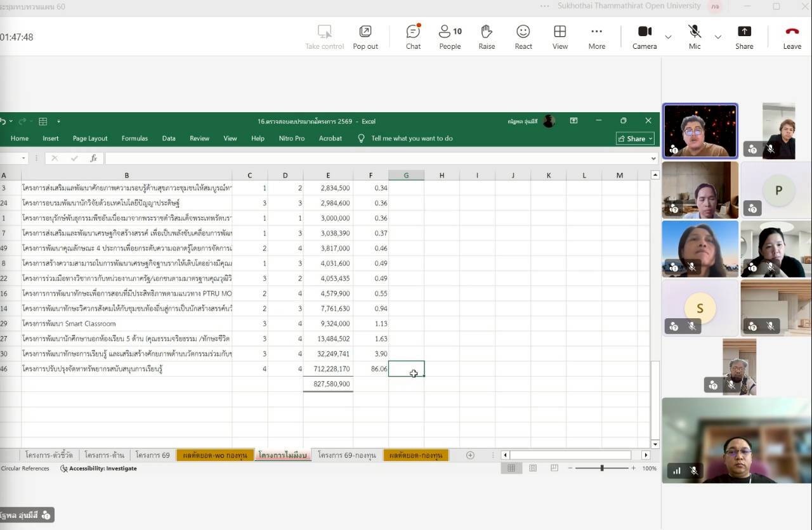Image resolution: width=812 pixels, height=530 pixels.
Task: Click the Share screen icon
Action: (744, 37)
